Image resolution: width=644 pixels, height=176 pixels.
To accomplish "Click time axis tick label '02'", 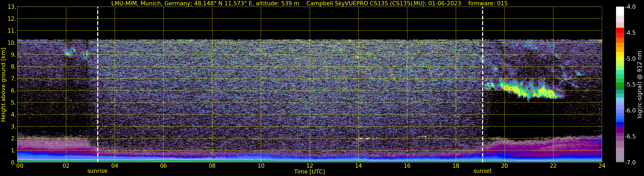I will (66, 166).
